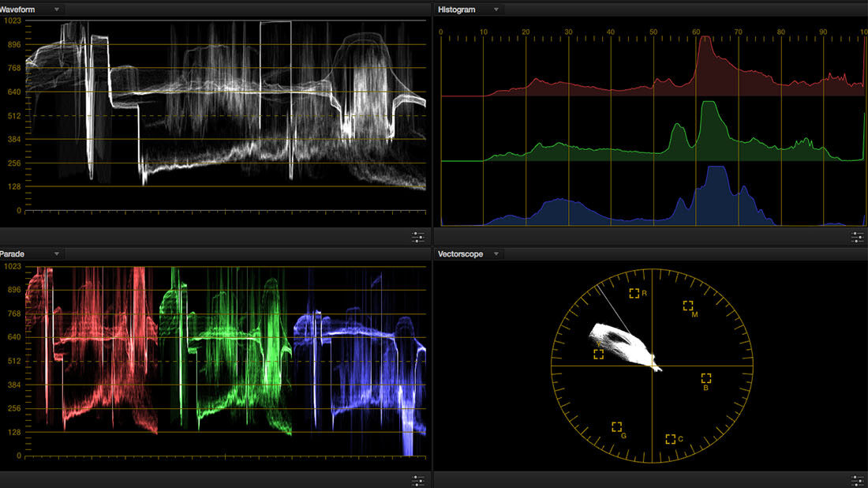Click the magenta M target box
This screenshot has width=868, height=488.
tap(687, 305)
